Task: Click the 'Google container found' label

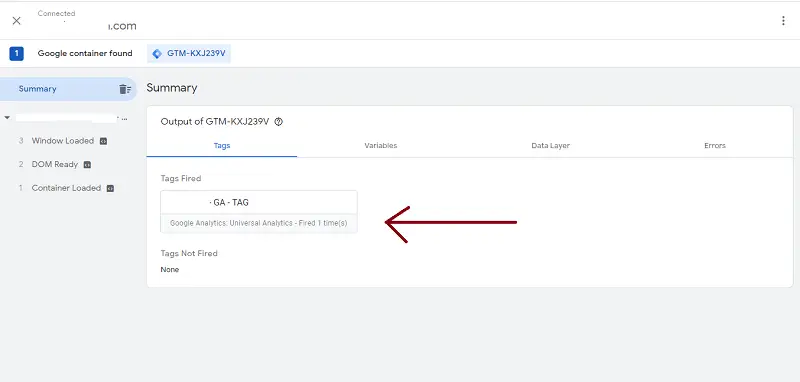Action: click(85, 53)
